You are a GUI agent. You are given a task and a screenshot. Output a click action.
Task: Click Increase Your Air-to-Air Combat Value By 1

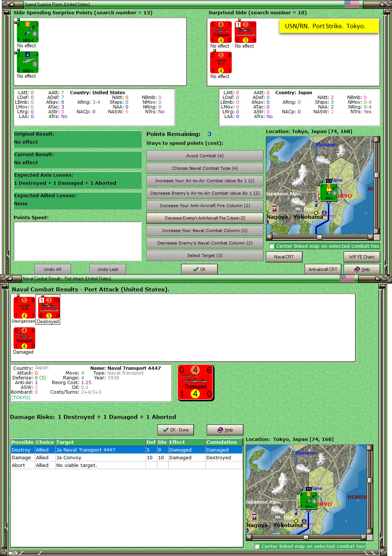coord(205,181)
